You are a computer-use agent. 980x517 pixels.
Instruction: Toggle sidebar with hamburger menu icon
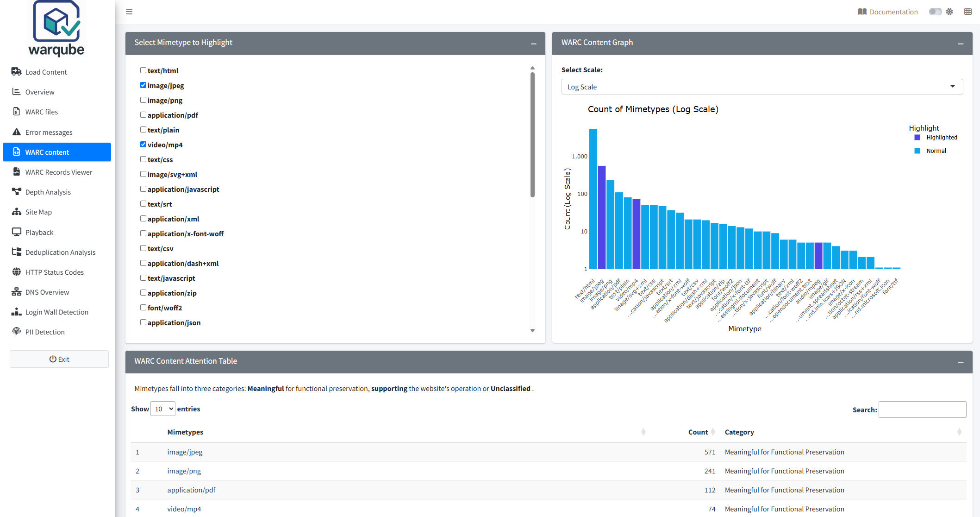click(x=129, y=12)
